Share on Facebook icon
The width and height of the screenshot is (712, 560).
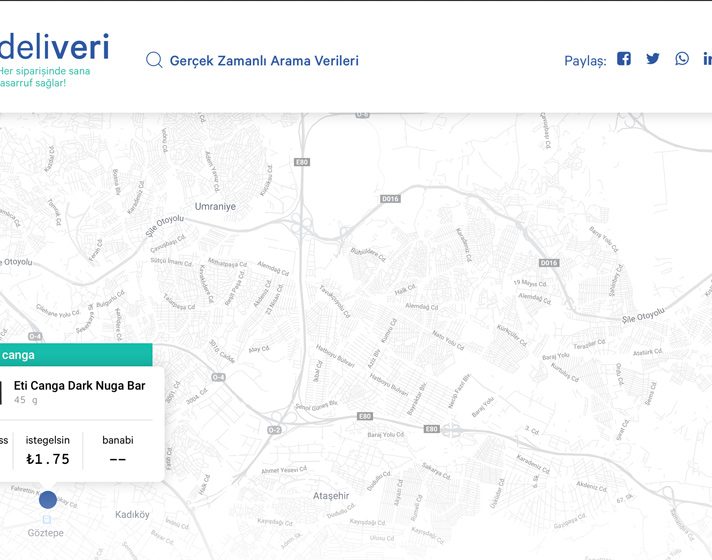tap(624, 59)
